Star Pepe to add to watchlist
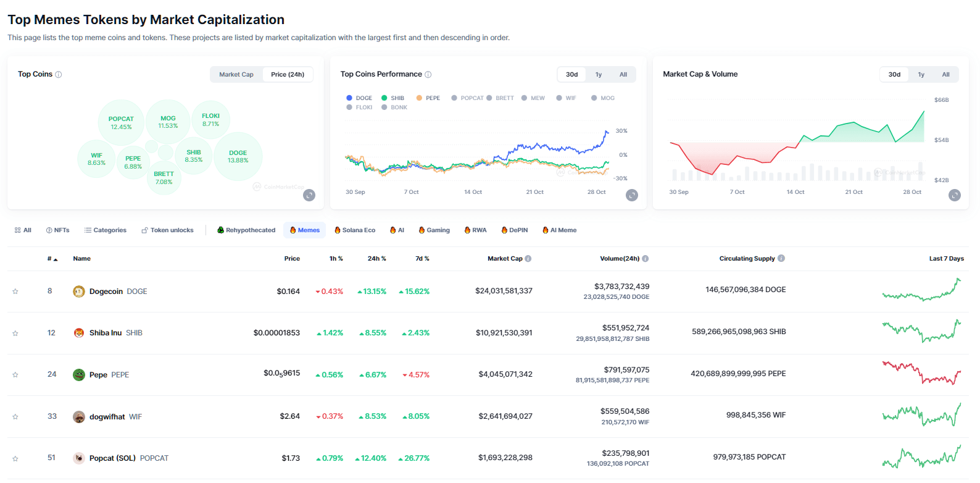The width and height of the screenshot is (980, 483). coord(15,375)
